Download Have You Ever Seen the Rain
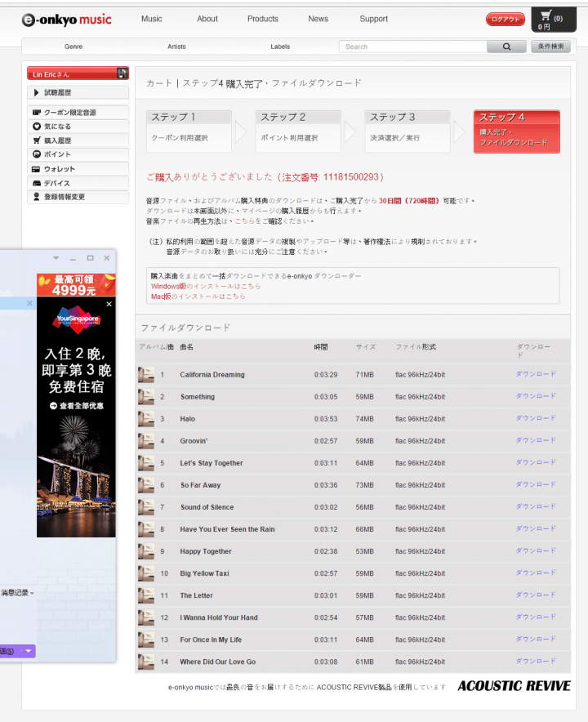 click(536, 528)
